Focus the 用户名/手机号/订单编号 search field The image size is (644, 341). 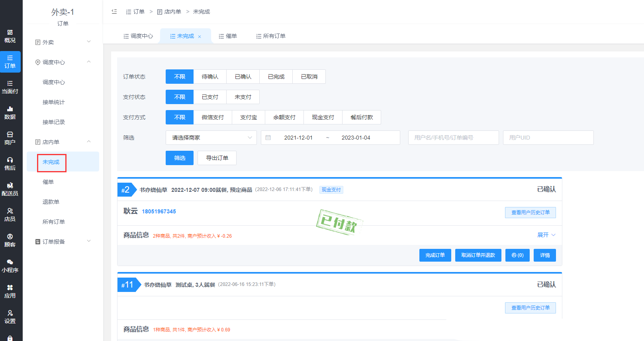(x=453, y=138)
